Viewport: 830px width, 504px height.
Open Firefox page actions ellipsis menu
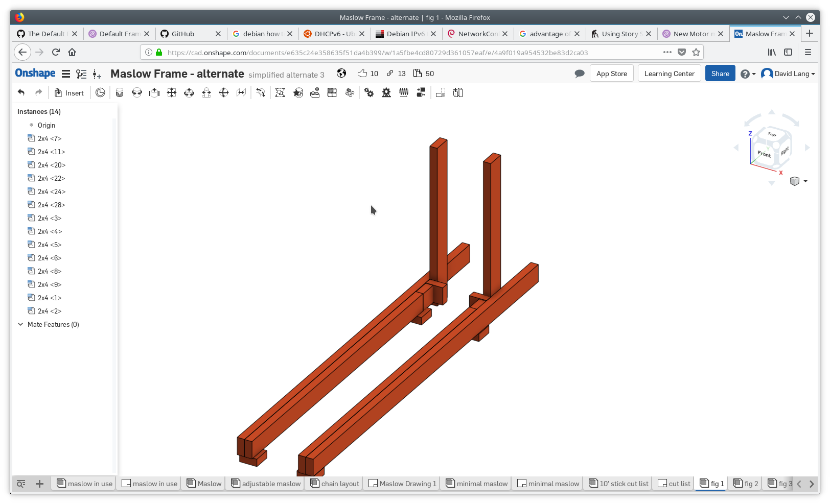point(667,52)
